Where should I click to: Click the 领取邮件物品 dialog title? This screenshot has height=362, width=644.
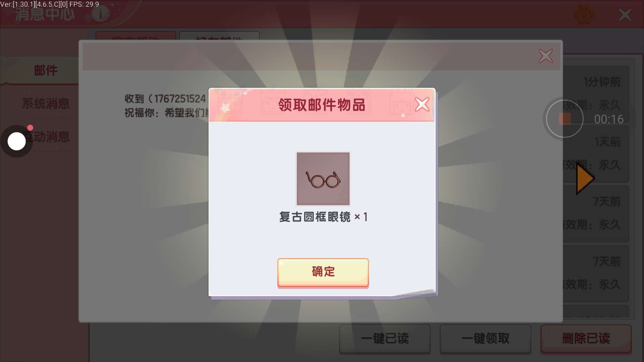click(322, 105)
